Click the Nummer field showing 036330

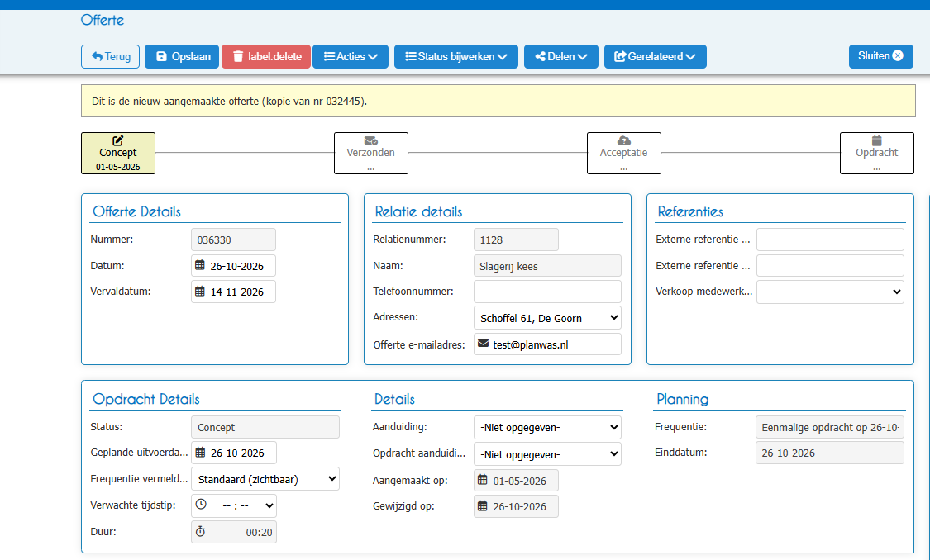point(234,240)
